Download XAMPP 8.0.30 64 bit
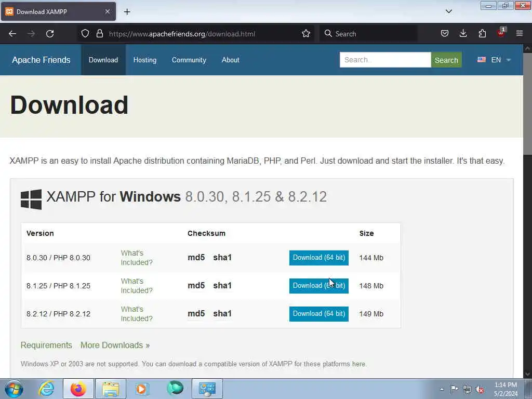 pos(318,258)
